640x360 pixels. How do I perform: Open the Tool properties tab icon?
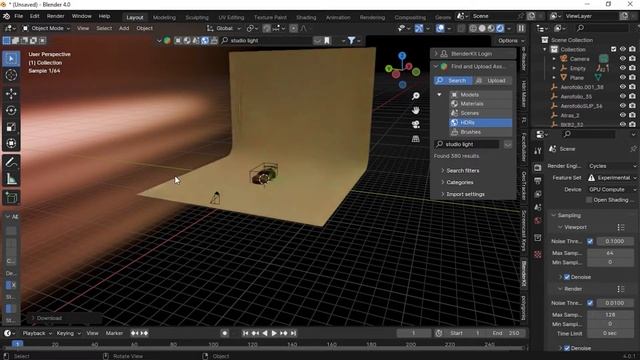(x=538, y=151)
